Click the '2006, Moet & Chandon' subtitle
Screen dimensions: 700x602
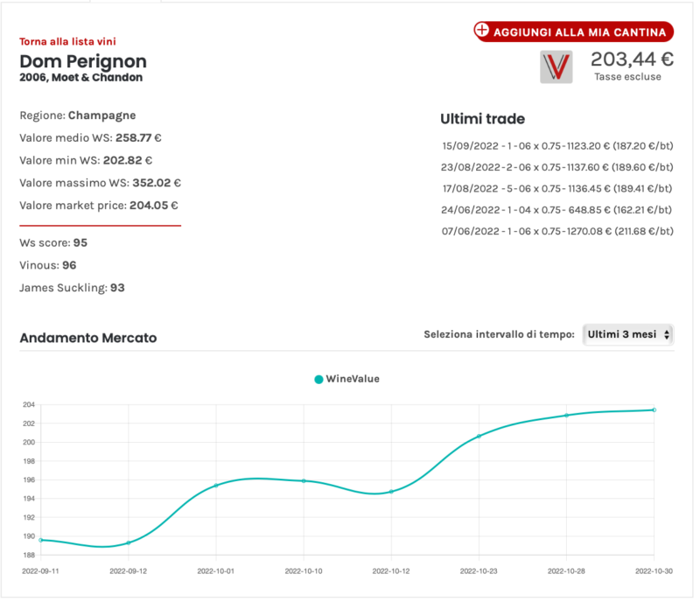[x=80, y=77]
